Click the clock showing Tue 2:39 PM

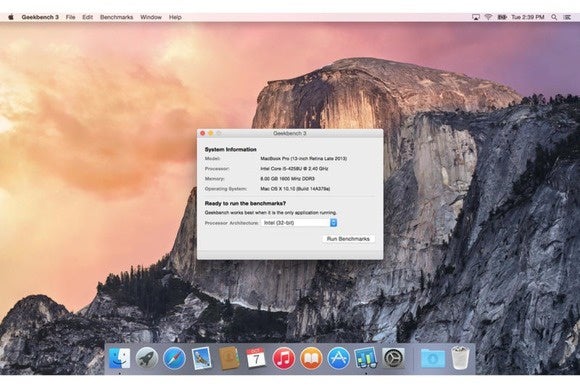point(528,17)
